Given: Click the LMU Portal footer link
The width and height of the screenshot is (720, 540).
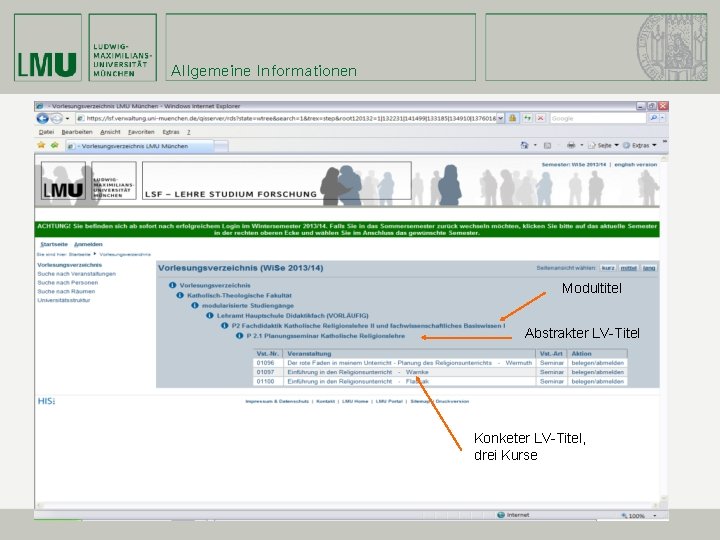Looking at the screenshot, I should pos(389,401).
